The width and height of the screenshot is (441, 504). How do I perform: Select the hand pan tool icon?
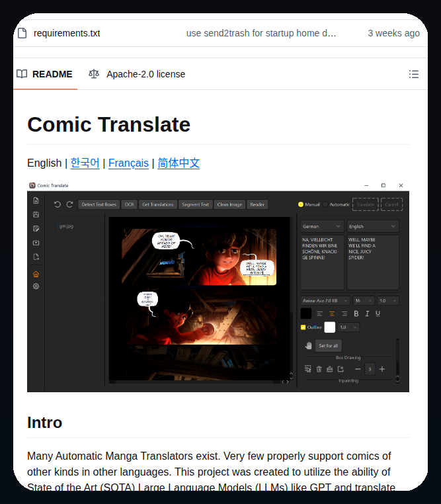click(308, 346)
